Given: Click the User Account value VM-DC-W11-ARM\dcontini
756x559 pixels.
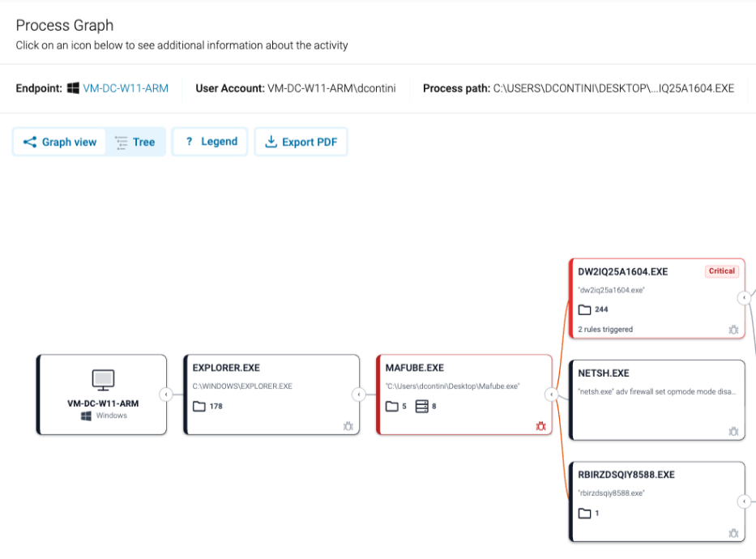Looking at the screenshot, I should click(331, 88).
